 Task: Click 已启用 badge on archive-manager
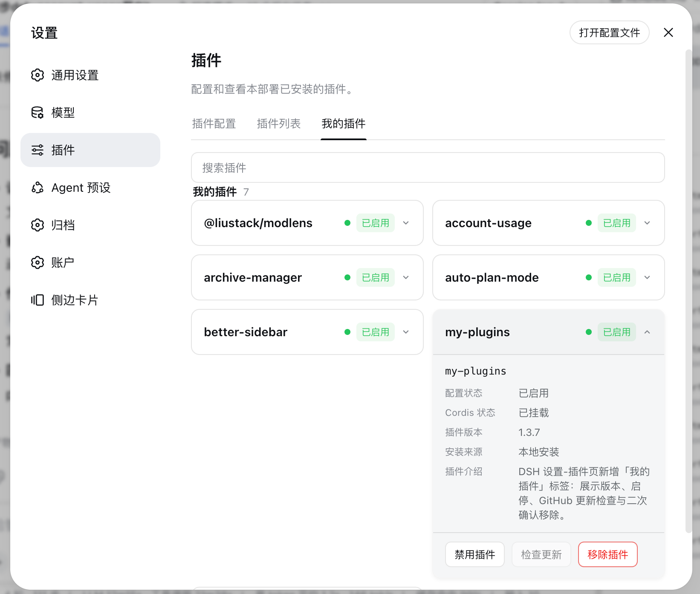click(x=376, y=277)
